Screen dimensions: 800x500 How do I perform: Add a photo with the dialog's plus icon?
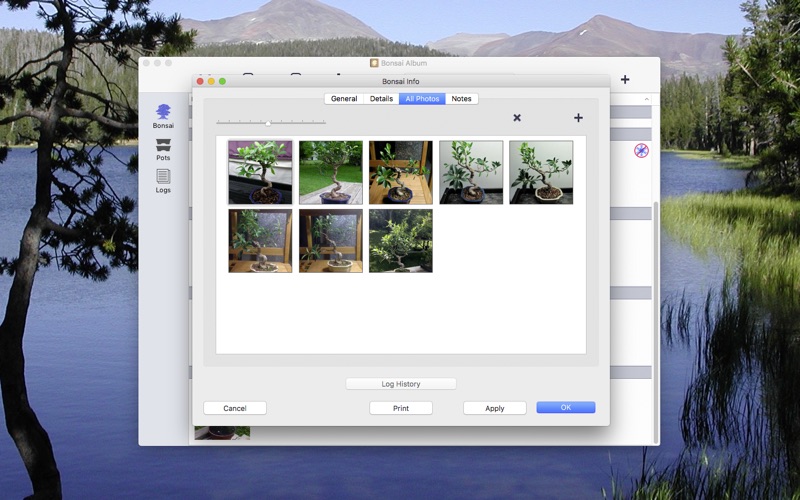pos(578,118)
